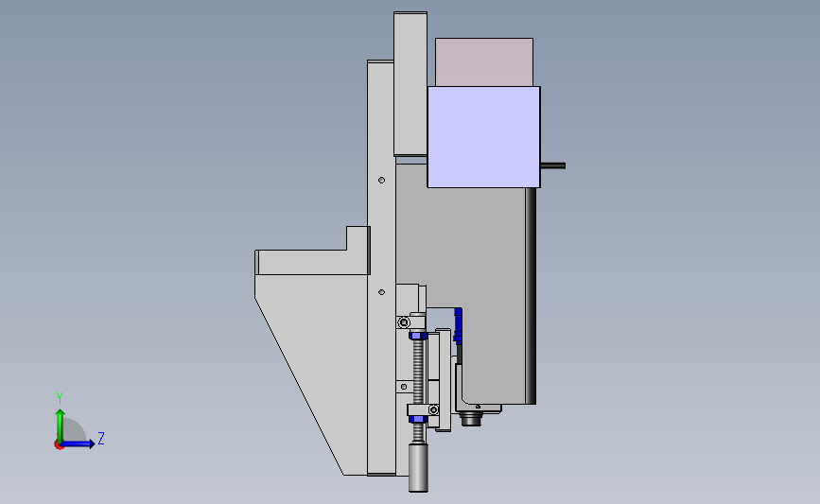Select the tall vertical back plate
Image resolution: width=820 pixels, height=504 pixels.
pos(381,268)
